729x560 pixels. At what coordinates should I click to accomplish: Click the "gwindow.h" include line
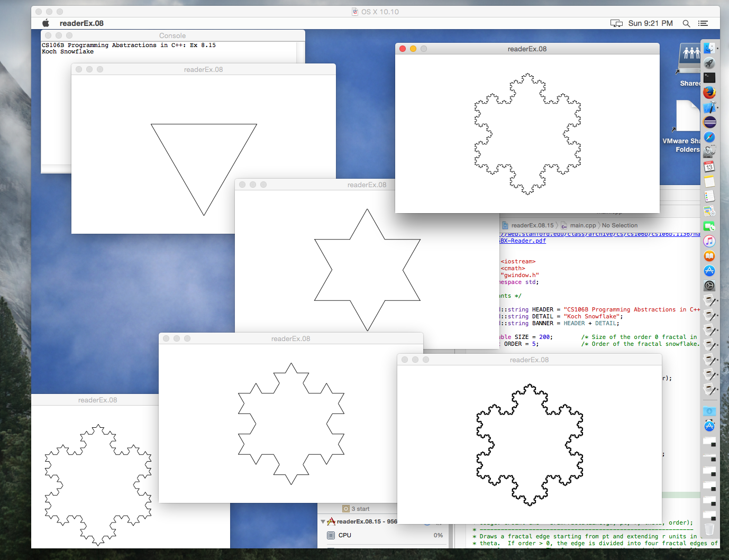[520, 276]
